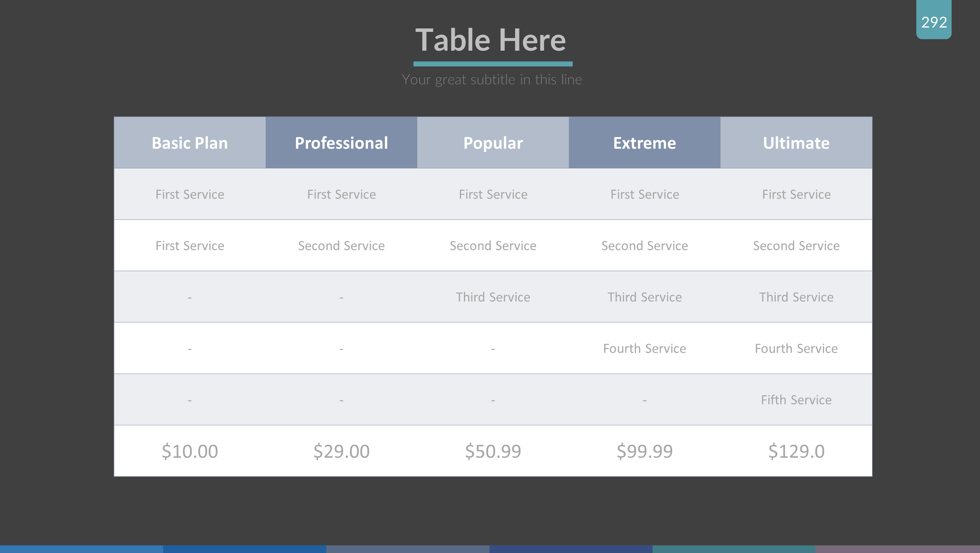The height and width of the screenshot is (553, 980).
Task: Select the Fifth Service cell
Action: pyautogui.click(x=796, y=400)
